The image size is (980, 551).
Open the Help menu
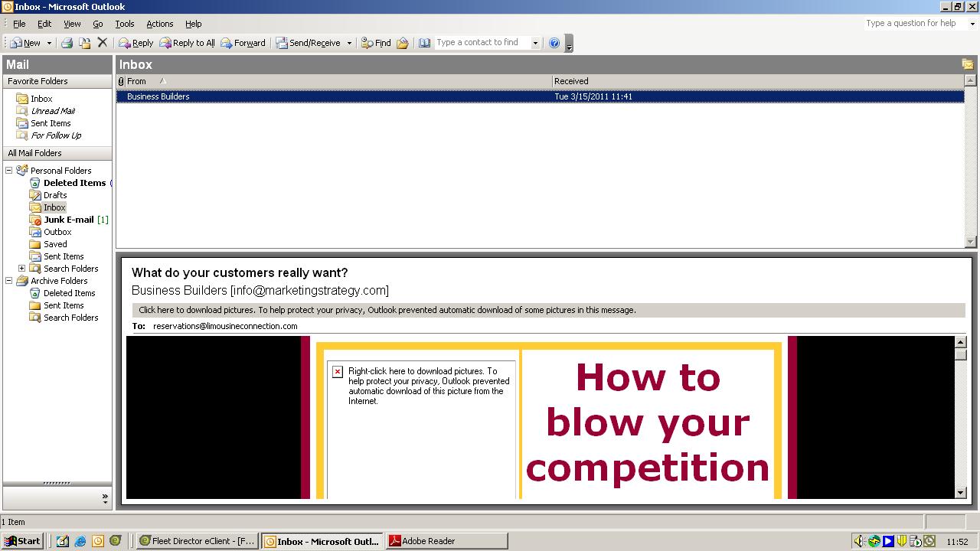coord(194,24)
